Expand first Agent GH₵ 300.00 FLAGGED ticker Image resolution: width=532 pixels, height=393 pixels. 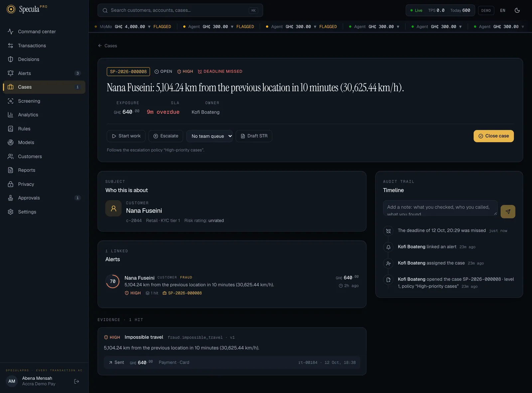pos(218,27)
